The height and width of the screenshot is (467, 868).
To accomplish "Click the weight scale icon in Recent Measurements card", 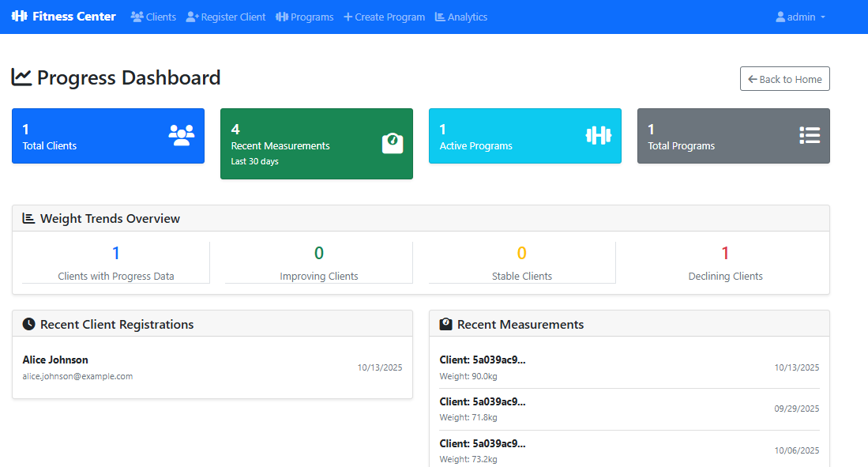I will pos(393,143).
